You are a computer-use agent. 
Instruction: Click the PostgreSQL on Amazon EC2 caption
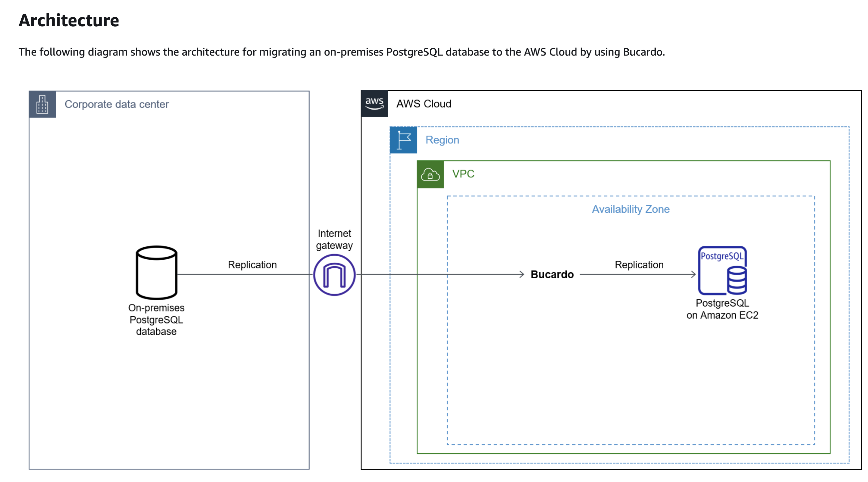[722, 309]
